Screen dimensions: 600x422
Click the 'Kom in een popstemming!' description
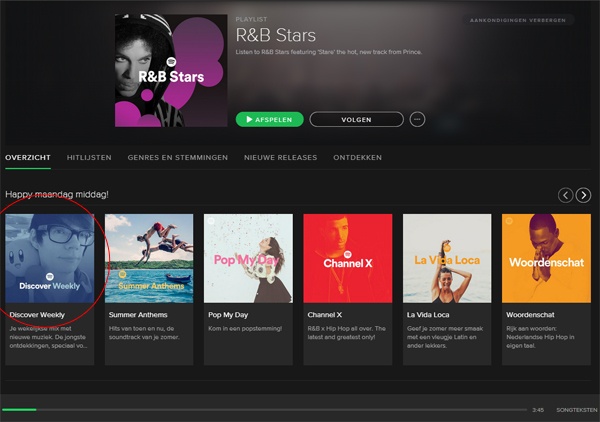245,329
